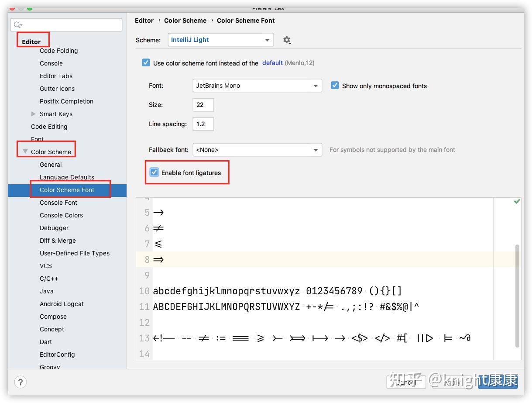Select Concept color settings
The width and height of the screenshot is (532, 403).
click(52, 329)
